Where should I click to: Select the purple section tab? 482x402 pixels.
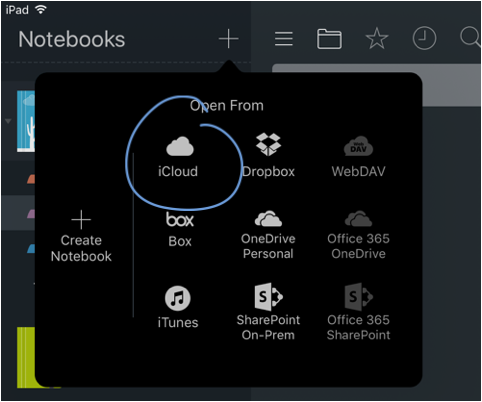31,214
